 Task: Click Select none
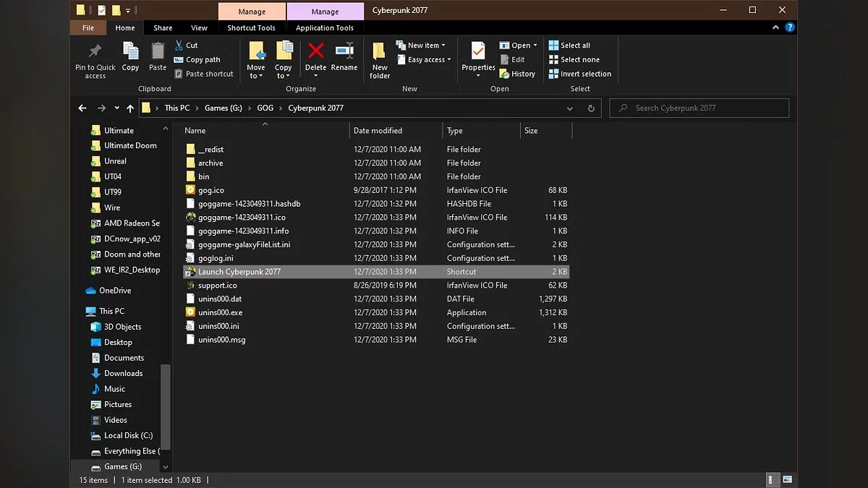pos(574,59)
